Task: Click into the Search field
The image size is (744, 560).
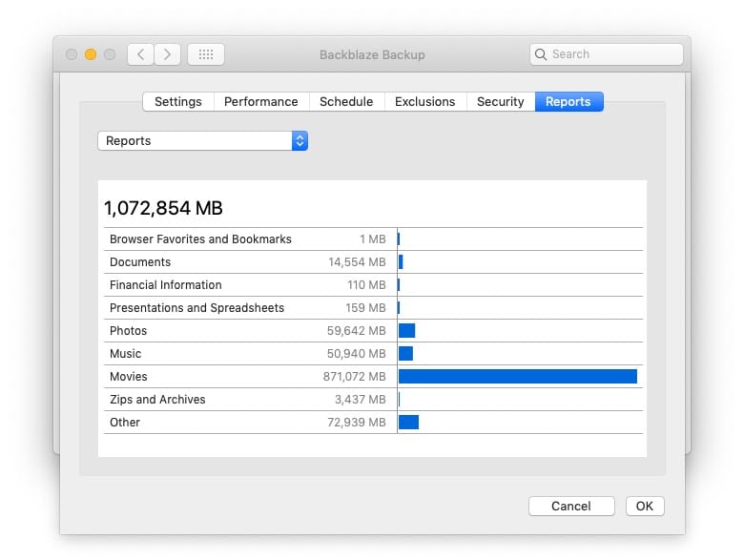Action: 610,54
